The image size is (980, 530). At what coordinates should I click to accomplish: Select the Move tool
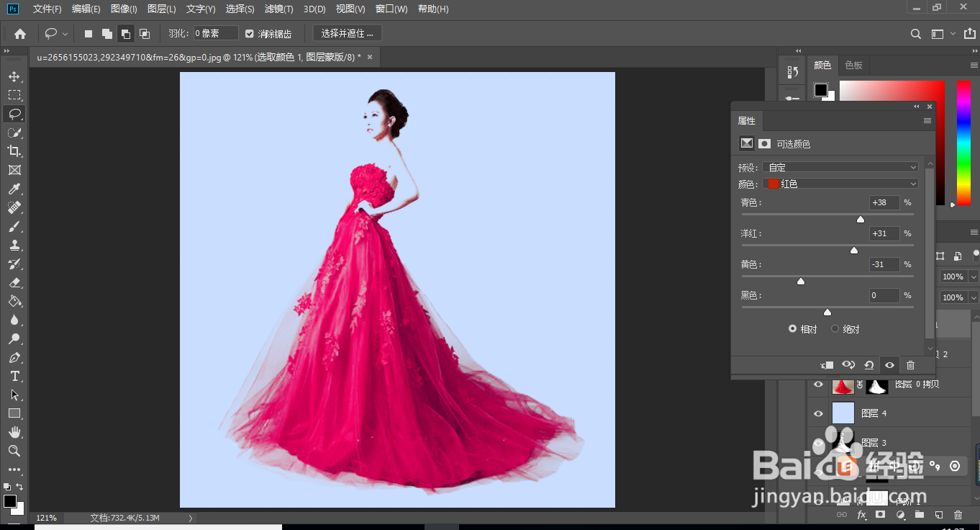(x=14, y=76)
